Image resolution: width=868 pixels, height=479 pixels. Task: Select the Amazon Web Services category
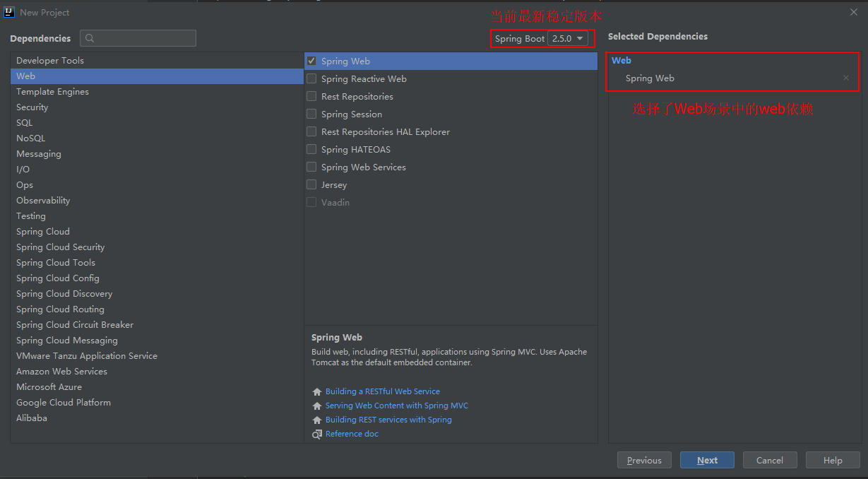tap(157, 372)
